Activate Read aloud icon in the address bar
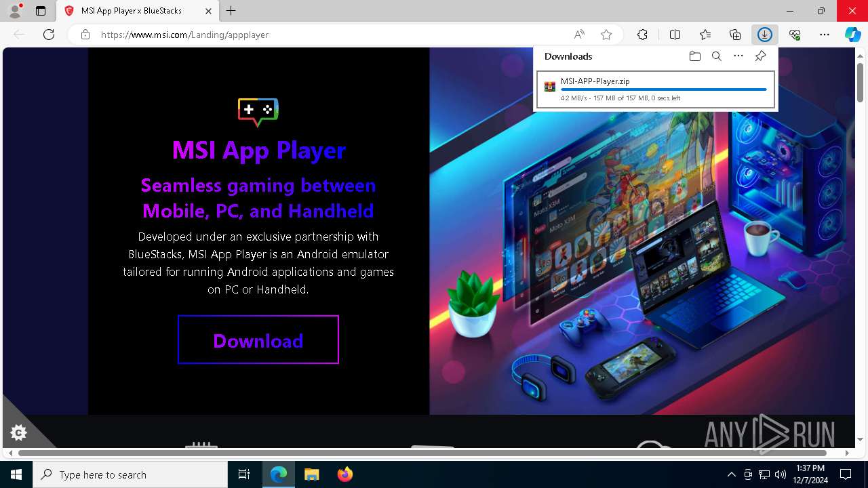The width and height of the screenshot is (868, 488). [x=579, y=35]
